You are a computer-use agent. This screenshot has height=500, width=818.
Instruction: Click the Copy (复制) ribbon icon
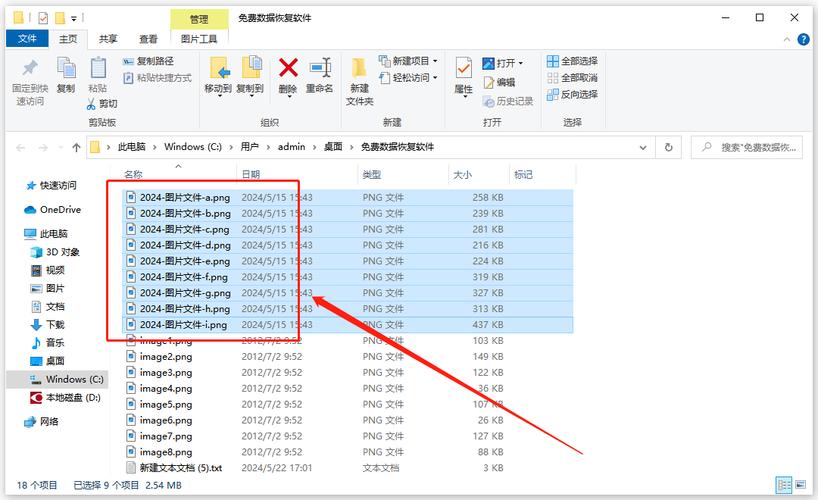tap(66, 68)
